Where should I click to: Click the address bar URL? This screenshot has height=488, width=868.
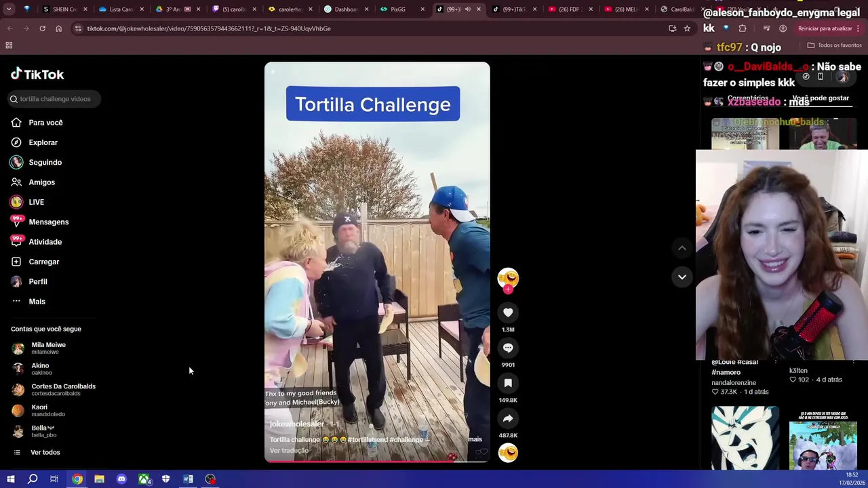click(209, 28)
